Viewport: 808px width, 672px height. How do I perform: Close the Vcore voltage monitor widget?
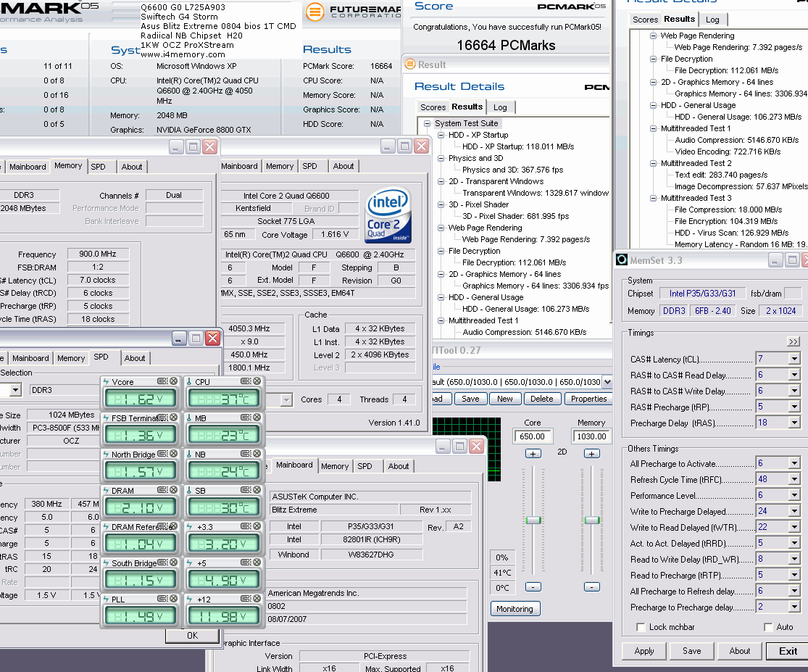[174, 381]
